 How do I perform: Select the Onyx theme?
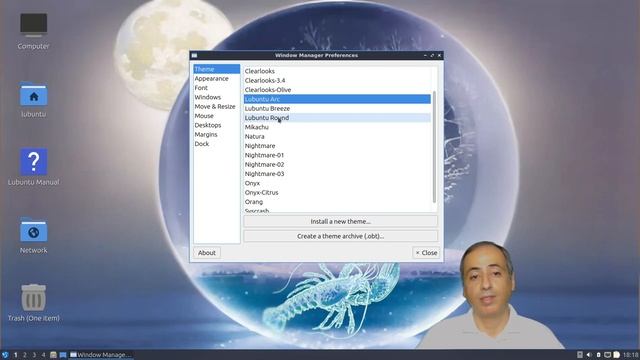pos(337,184)
